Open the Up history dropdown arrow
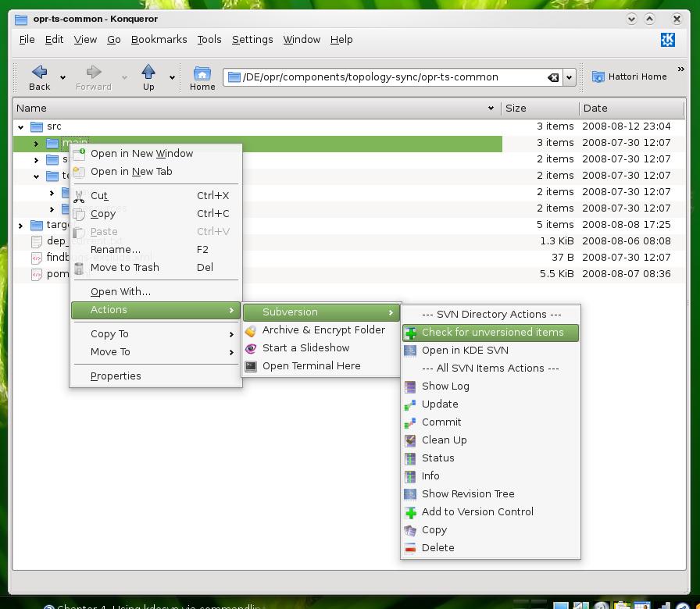The width and height of the screenshot is (700, 609). coord(173,77)
